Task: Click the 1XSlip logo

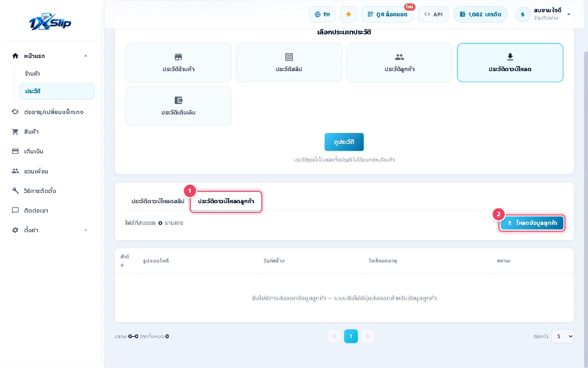Action: pyautogui.click(x=50, y=22)
